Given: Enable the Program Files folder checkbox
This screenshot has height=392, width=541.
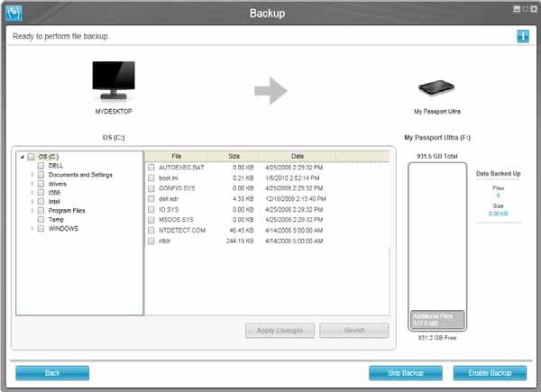Looking at the screenshot, I should (41, 210).
